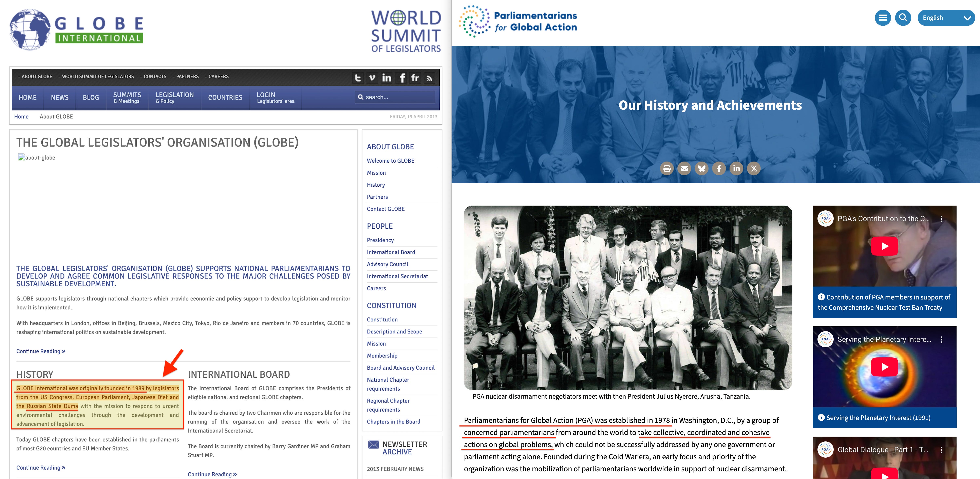Click Continue Reading under History section

coord(41,468)
